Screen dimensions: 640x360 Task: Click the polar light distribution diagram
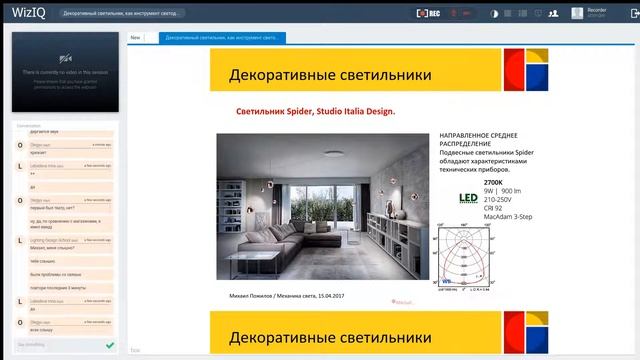pyautogui.click(x=463, y=258)
